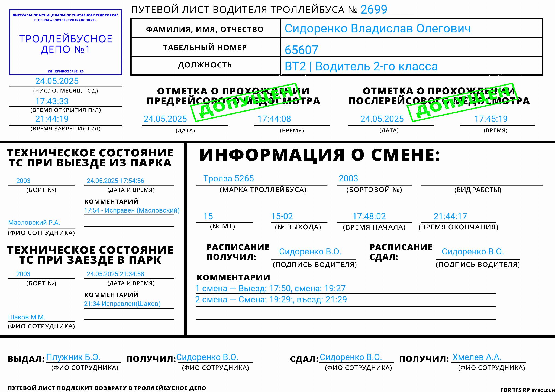
Task: Click the ВЫДАЛ name Плужник Б.Э.
Action: coord(73,357)
